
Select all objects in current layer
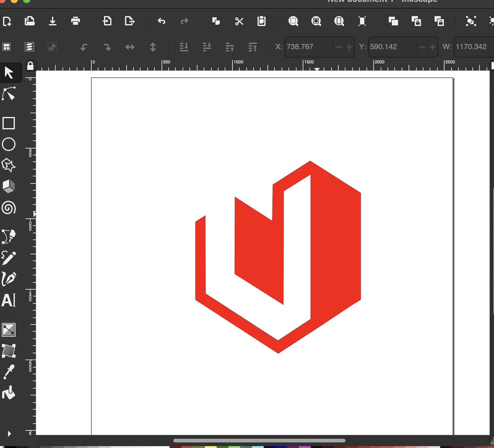click(6, 47)
